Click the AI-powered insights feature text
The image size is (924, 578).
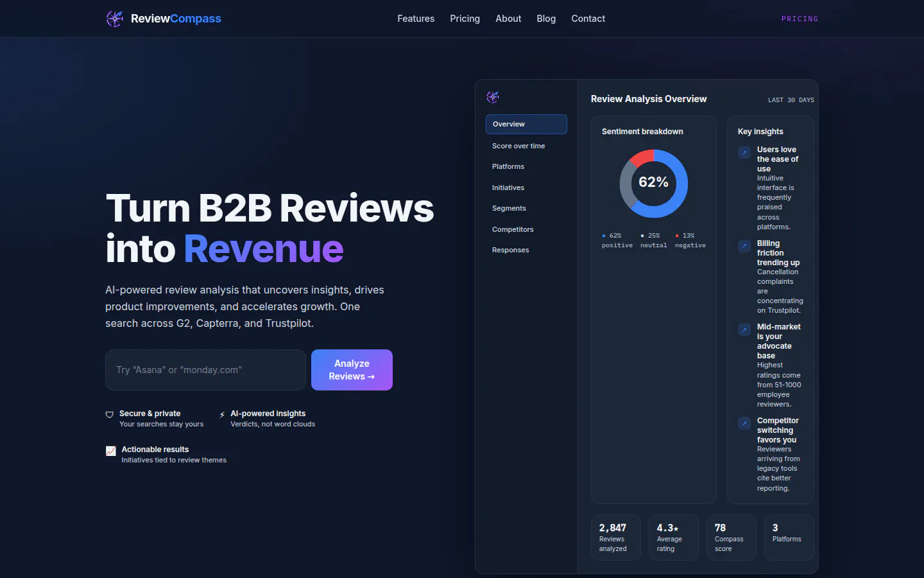click(273, 419)
